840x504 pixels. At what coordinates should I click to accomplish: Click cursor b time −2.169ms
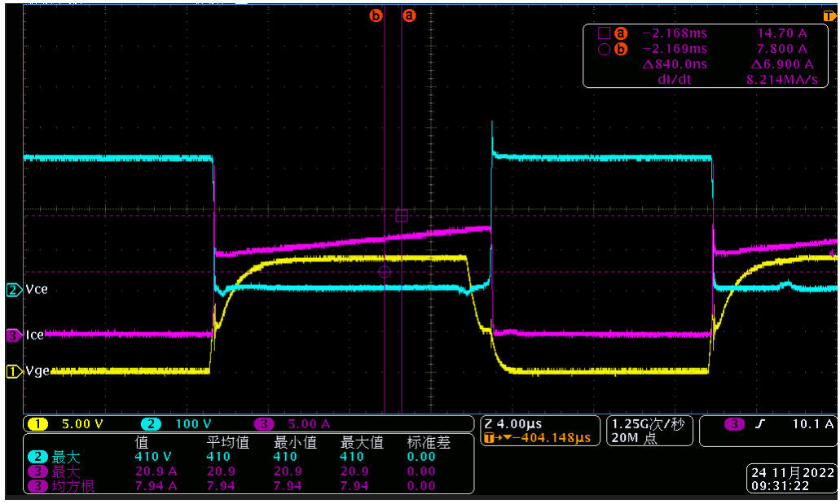click(675, 49)
